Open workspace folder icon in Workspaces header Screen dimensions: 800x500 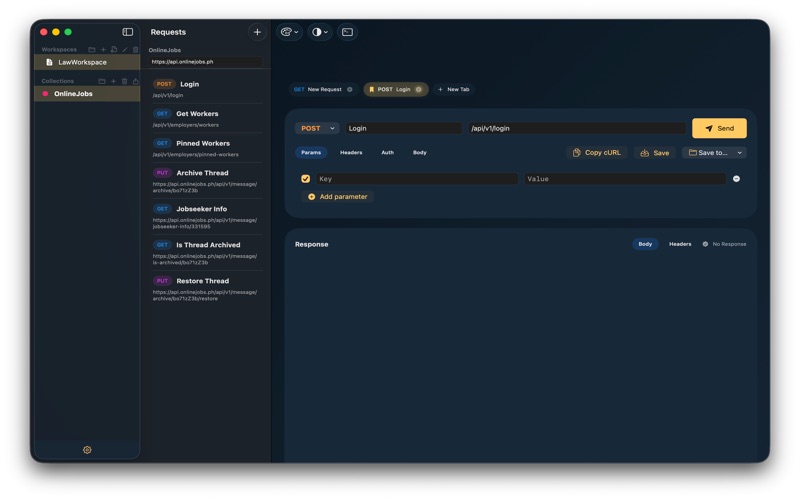pyautogui.click(x=92, y=49)
